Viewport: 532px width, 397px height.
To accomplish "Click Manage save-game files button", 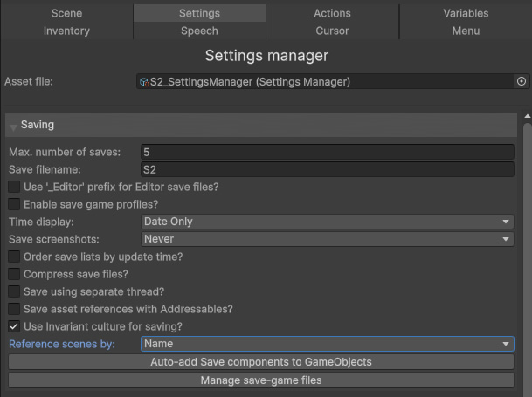I will click(261, 380).
